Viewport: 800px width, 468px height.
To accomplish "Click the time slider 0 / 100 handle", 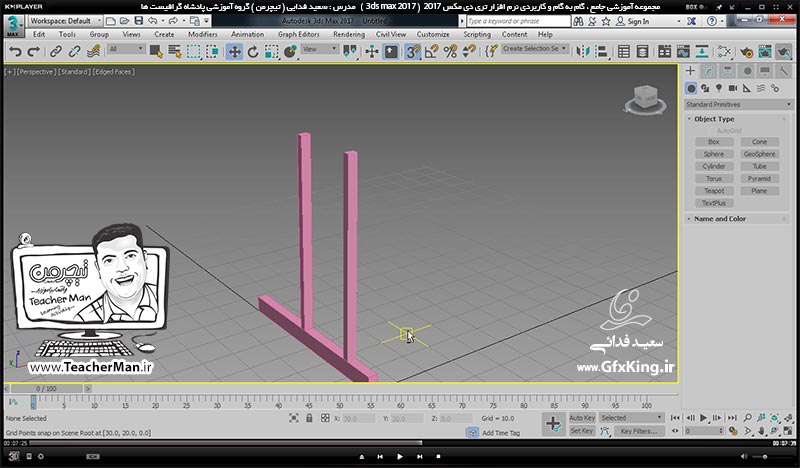I will point(46,388).
